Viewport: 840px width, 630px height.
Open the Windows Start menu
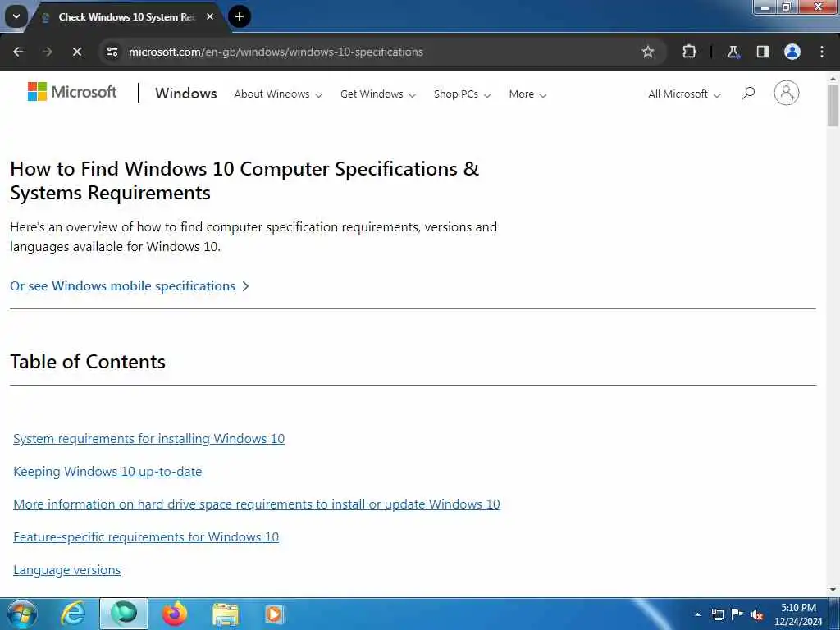pyautogui.click(x=22, y=614)
